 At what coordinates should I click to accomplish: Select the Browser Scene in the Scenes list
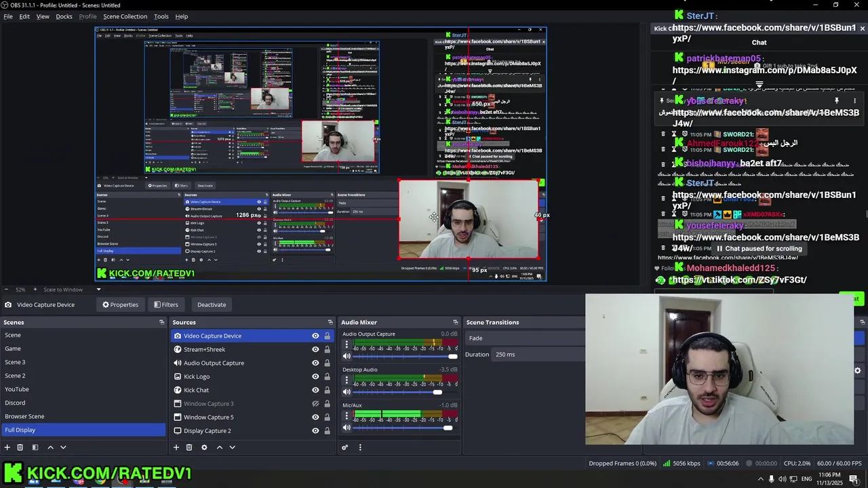tap(83, 416)
